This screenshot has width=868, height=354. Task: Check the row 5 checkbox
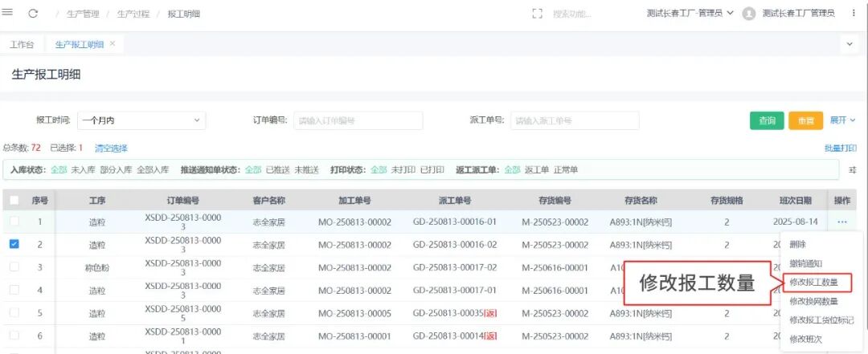click(x=14, y=312)
